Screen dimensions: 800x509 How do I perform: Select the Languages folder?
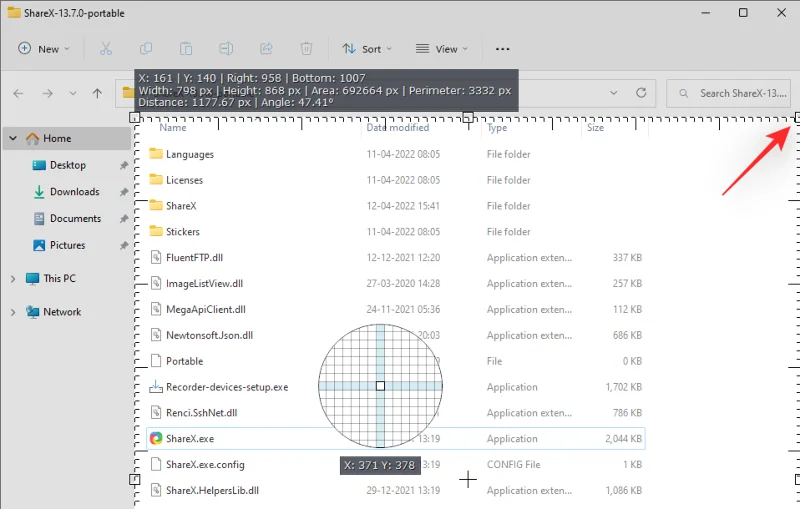pyautogui.click(x=189, y=154)
